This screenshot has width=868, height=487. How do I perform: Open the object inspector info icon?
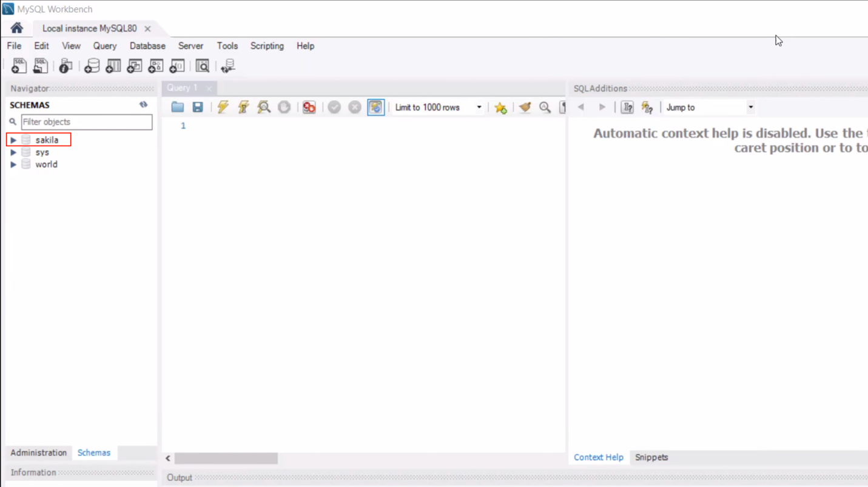(x=66, y=65)
